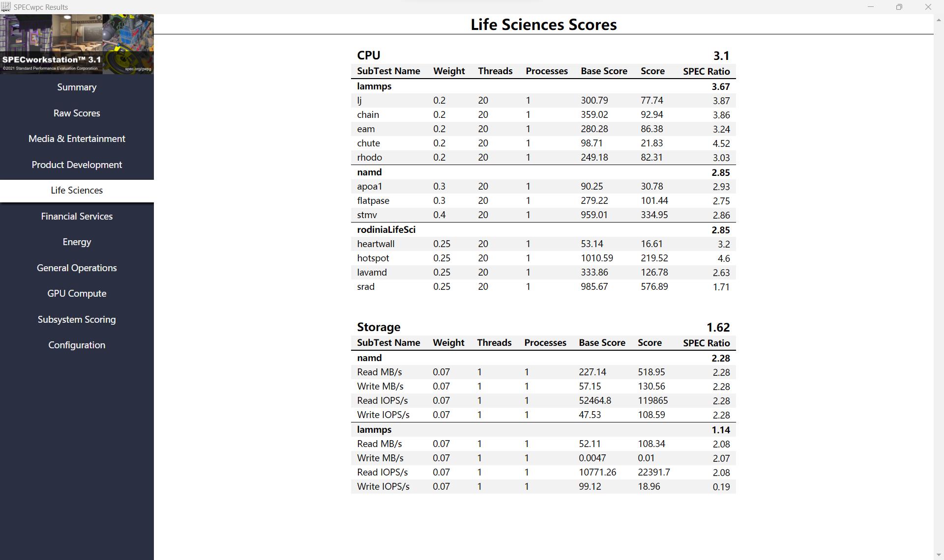Restore down the window

899,7
